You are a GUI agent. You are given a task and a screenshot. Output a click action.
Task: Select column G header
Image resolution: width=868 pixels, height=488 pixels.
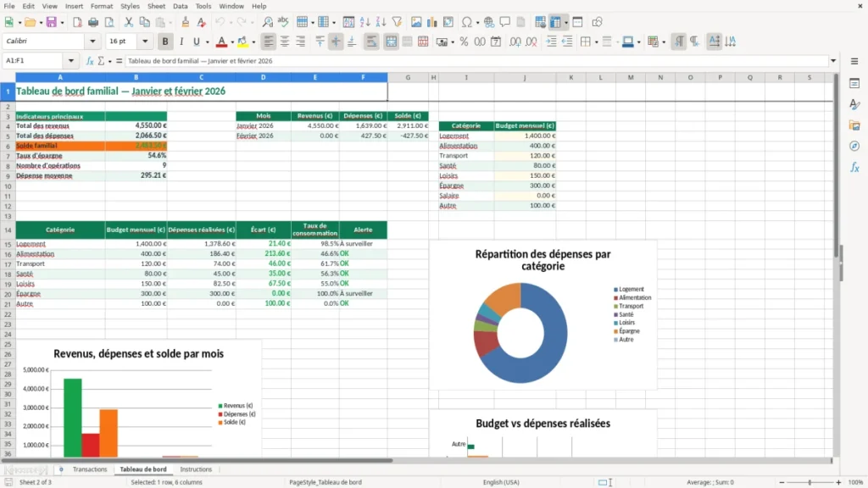(408, 77)
